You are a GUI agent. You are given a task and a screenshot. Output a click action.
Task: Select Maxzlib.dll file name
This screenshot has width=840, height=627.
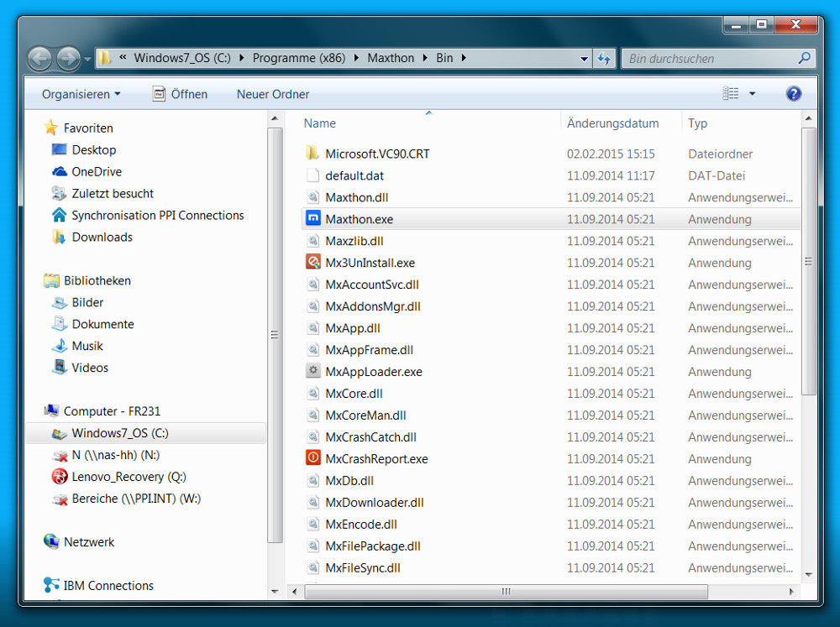[354, 241]
